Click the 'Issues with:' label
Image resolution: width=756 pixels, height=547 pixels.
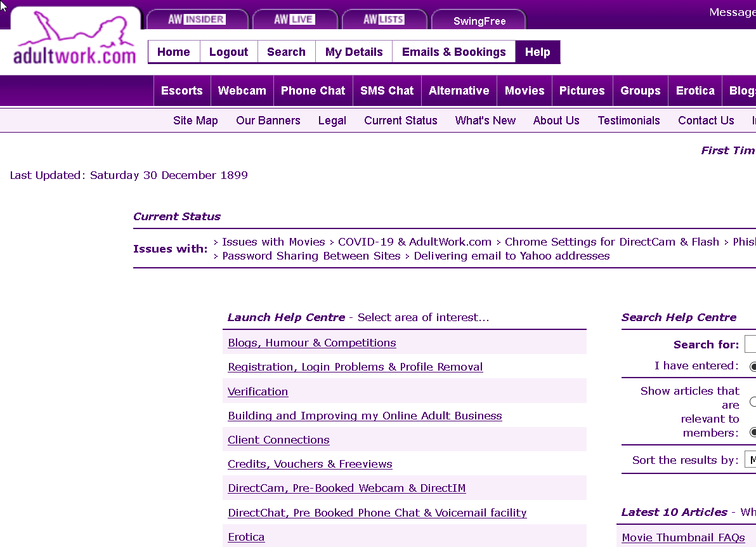pos(170,249)
